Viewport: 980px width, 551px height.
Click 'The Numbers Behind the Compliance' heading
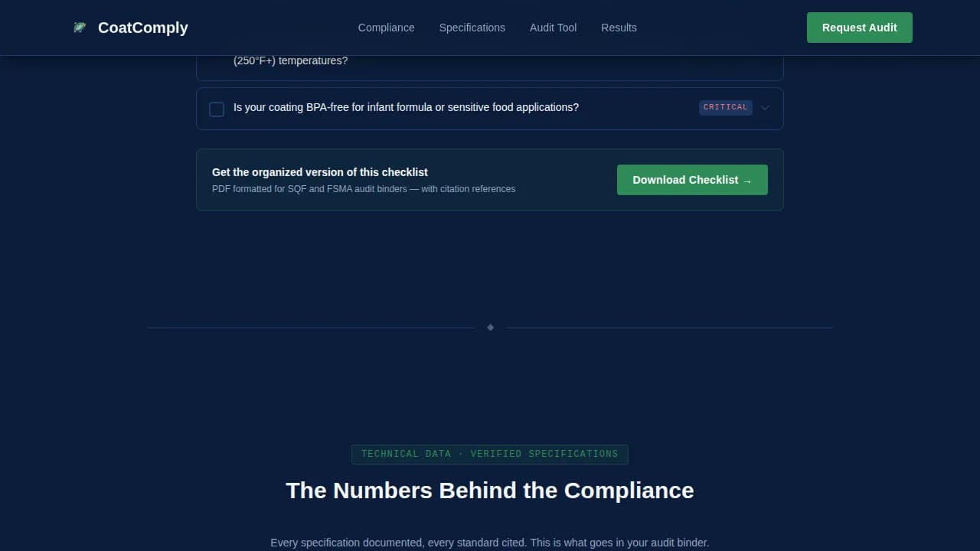click(x=489, y=491)
